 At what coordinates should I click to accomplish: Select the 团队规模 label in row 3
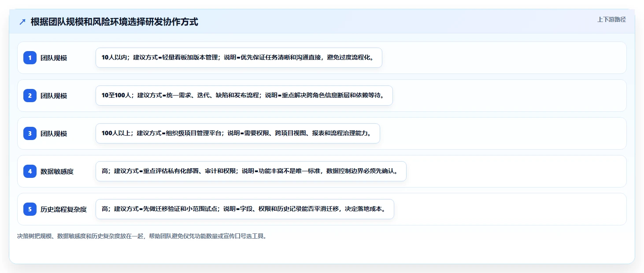click(x=54, y=133)
